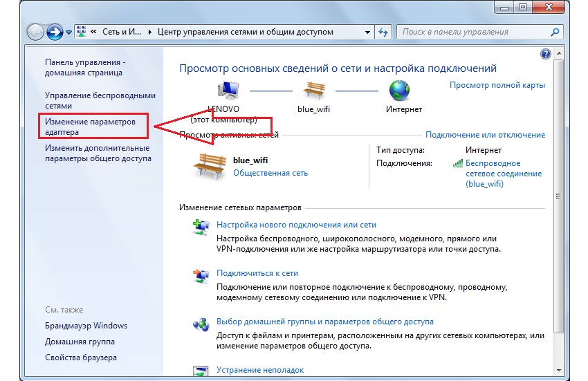Open 'Просмотр полной карты' link
Image resolution: width=588 pixels, height=381 pixels.
click(x=497, y=85)
